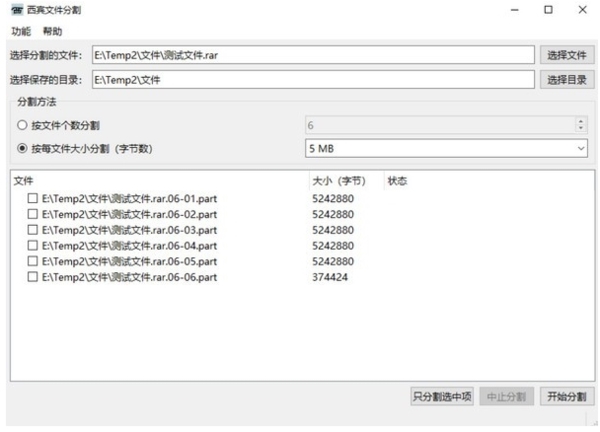Click the 只分割选中项 button
600x432 pixels.
click(442, 396)
